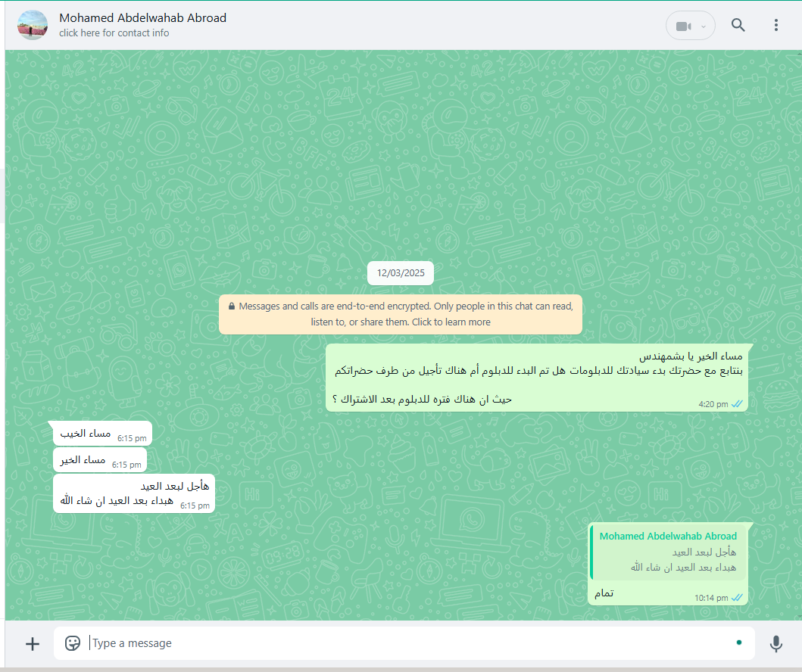Click the read receipt ticks at 4:20 pm
Viewport: 802px width, 672px height.
737,403
